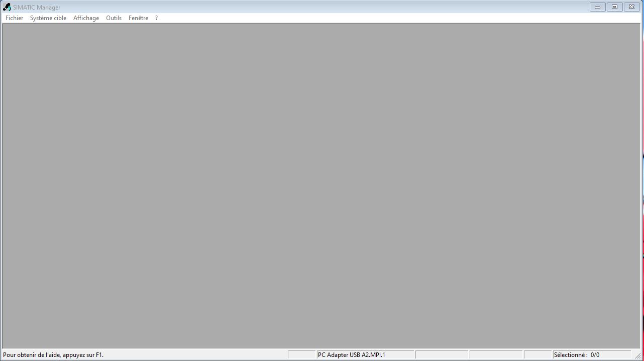
Task: Restore down the SIMATIC Manager window
Action: (x=614, y=7)
